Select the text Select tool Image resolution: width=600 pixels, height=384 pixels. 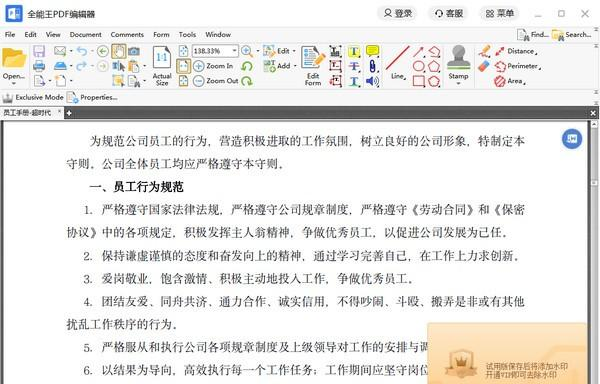point(119,66)
